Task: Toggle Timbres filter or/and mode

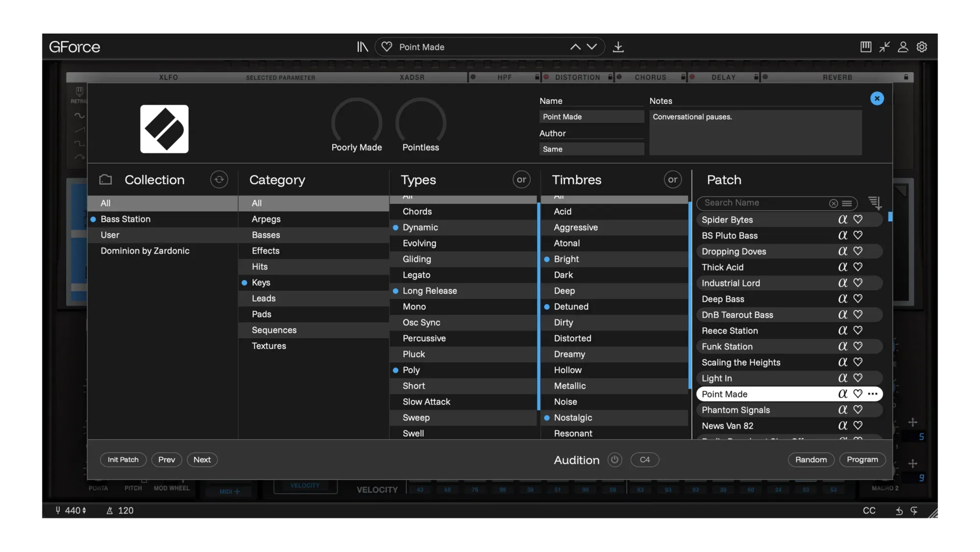Action: pos(673,179)
